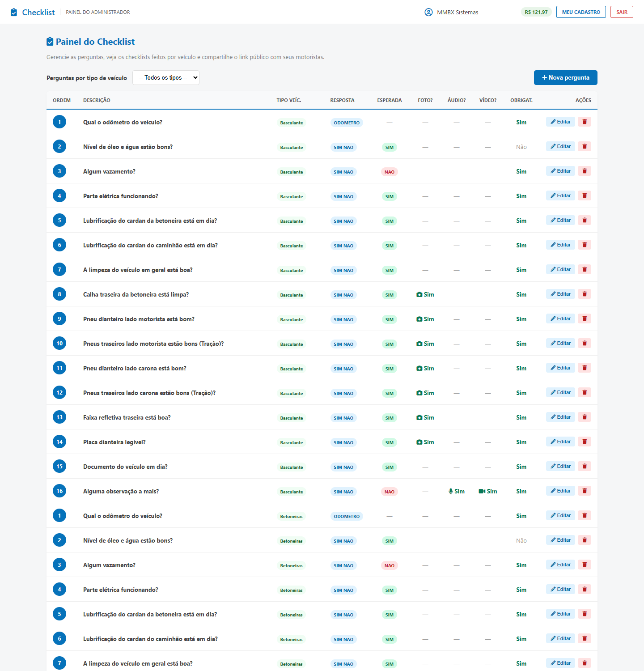Edit question 'Faixa refletiva traseira está boa?'
The height and width of the screenshot is (671, 644).
tap(561, 417)
